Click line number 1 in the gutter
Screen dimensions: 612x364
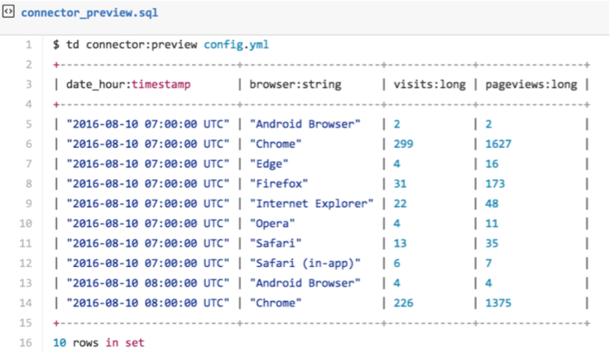[29, 45]
